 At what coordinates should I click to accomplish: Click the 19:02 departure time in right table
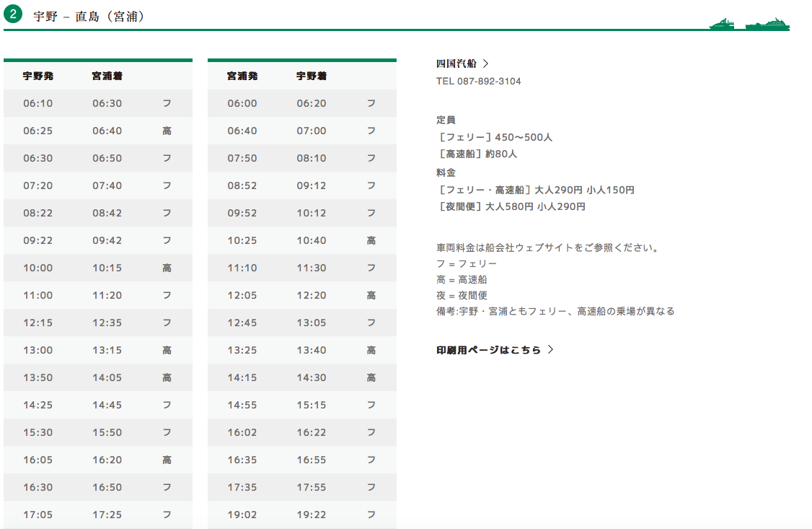242,515
